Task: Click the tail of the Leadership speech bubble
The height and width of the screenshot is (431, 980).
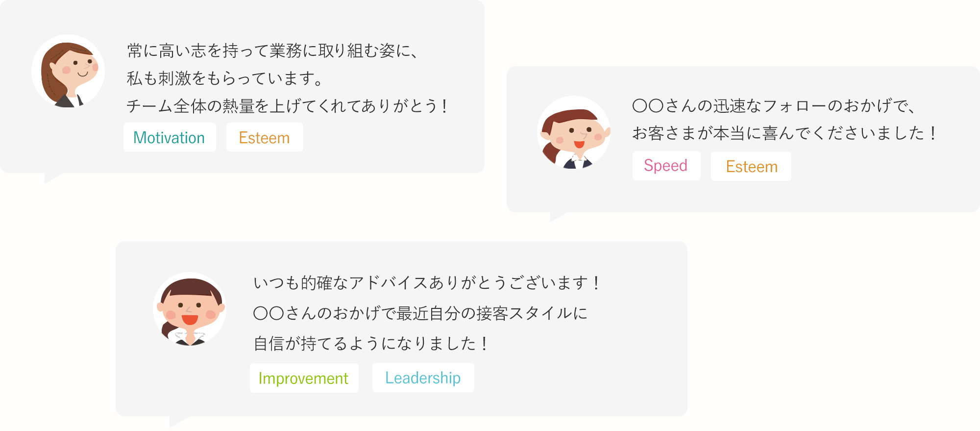Action: pyautogui.click(x=176, y=421)
